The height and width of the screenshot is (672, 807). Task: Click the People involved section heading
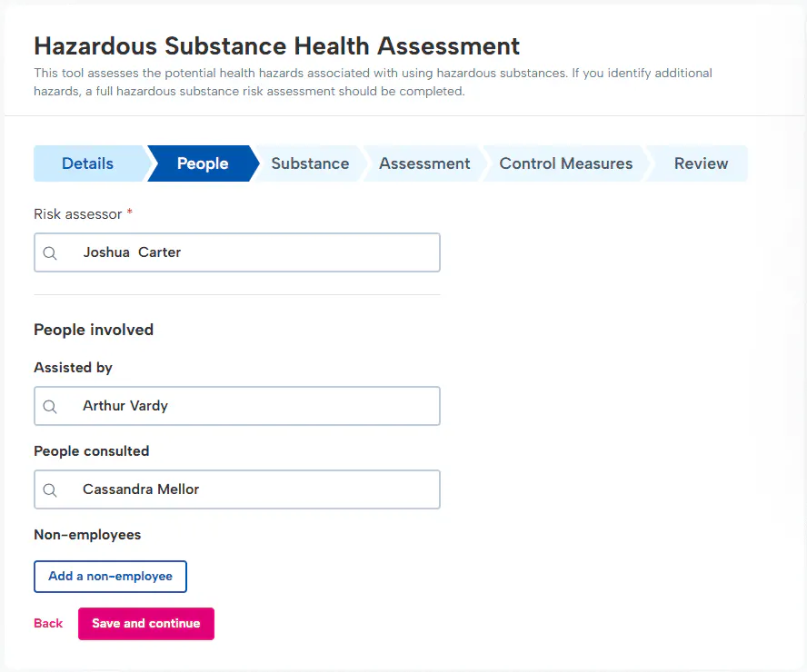click(94, 330)
